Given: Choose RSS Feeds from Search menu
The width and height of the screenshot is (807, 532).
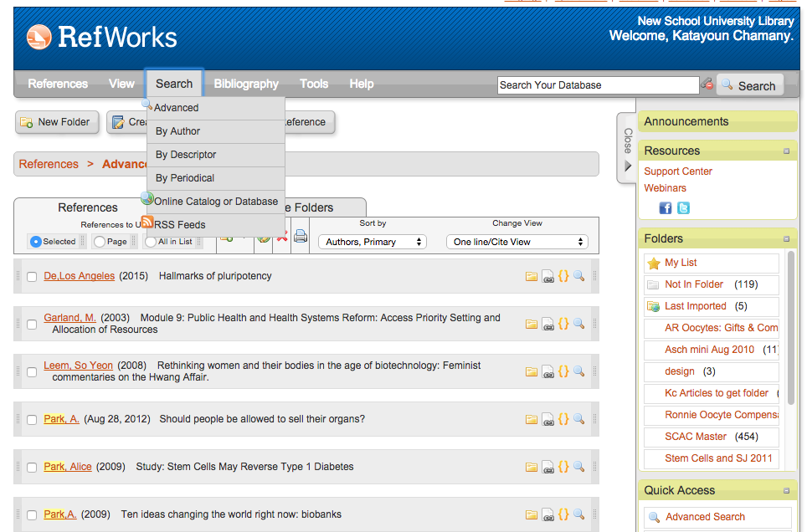Looking at the screenshot, I should [x=216, y=225].
